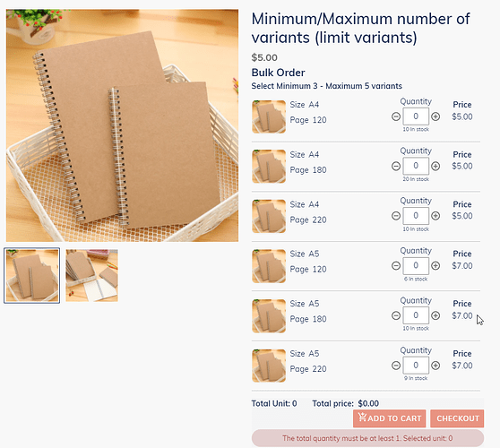This screenshot has height=448, width=500.
Task: Increase quantity for A5 Page 220
Action: pyautogui.click(x=435, y=365)
